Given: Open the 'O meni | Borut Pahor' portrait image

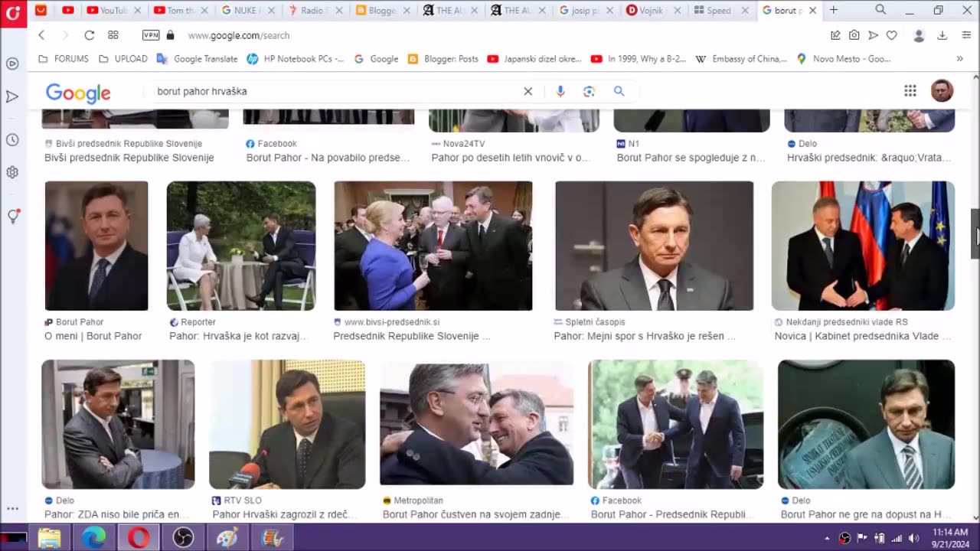Looking at the screenshot, I should click(x=96, y=246).
